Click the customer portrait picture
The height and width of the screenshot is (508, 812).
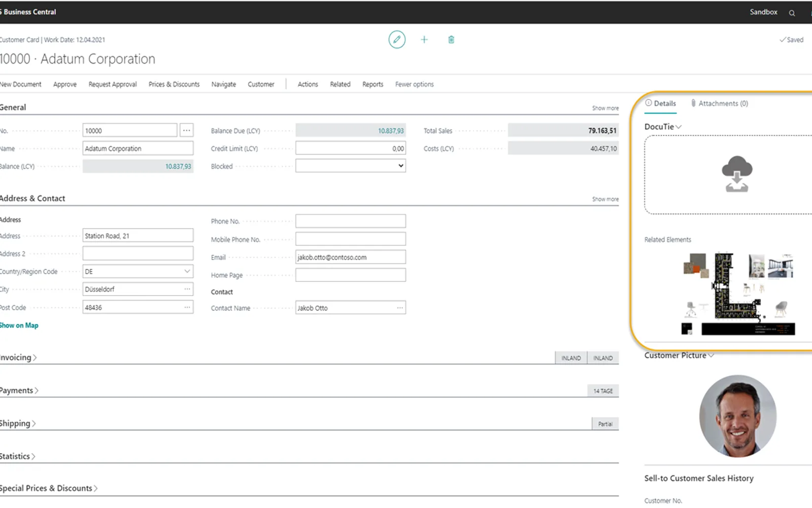tap(738, 416)
